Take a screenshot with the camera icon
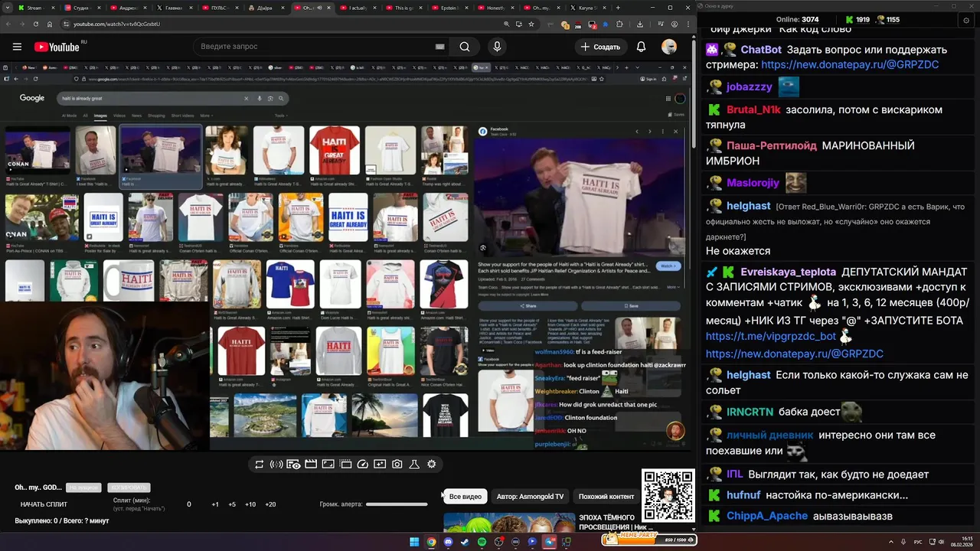The width and height of the screenshot is (980, 551). [x=397, y=465]
